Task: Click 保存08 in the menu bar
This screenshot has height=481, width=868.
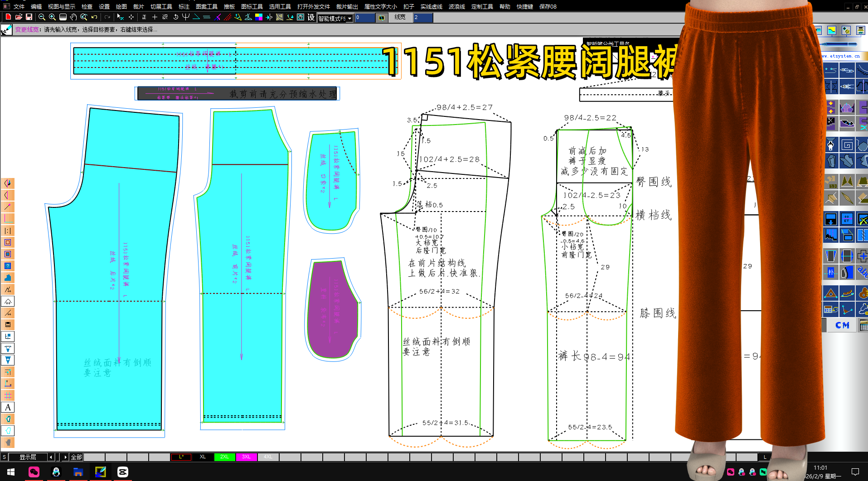Action: [x=547, y=6]
